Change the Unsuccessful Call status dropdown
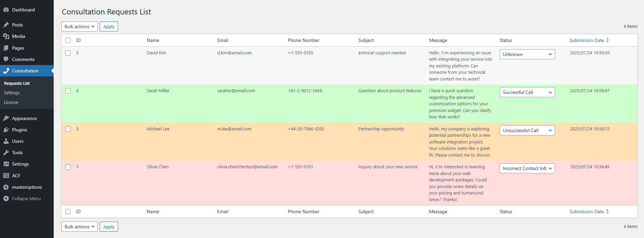 (527, 130)
